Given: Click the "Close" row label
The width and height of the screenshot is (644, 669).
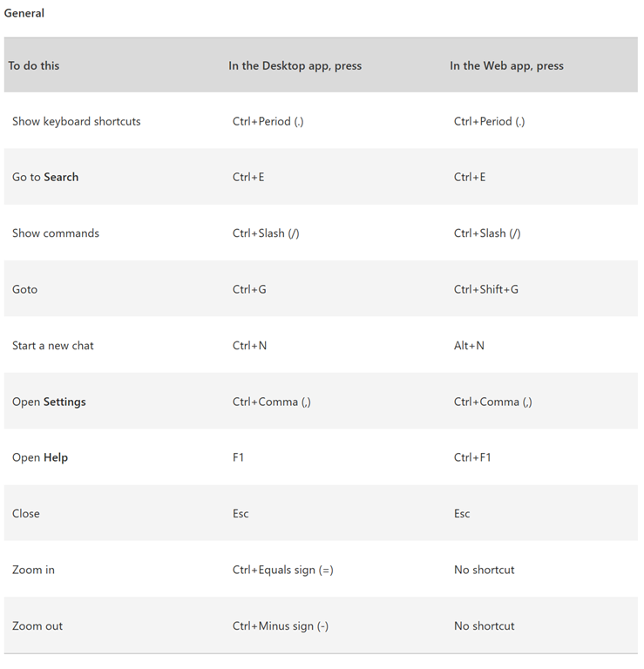Looking at the screenshot, I should 26,514.
